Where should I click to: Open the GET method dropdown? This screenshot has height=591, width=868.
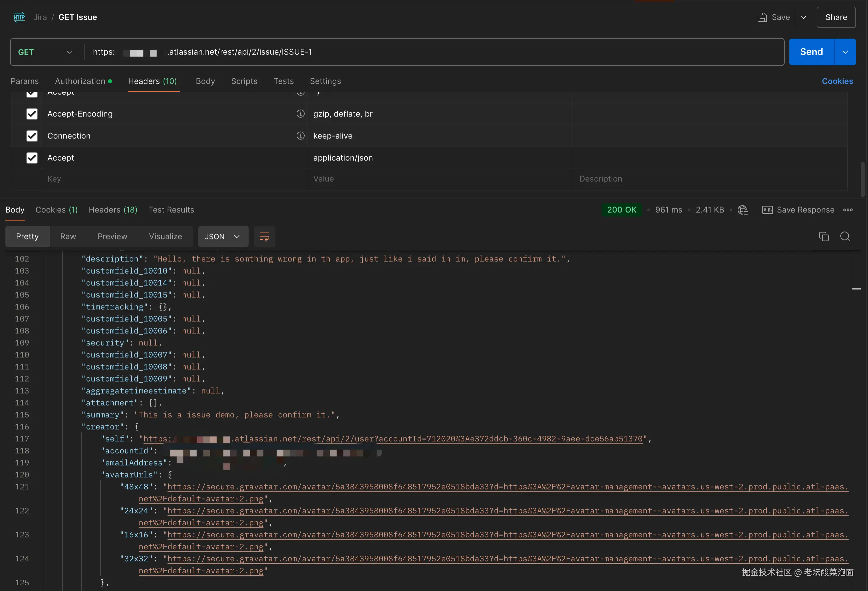[x=45, y=52]
